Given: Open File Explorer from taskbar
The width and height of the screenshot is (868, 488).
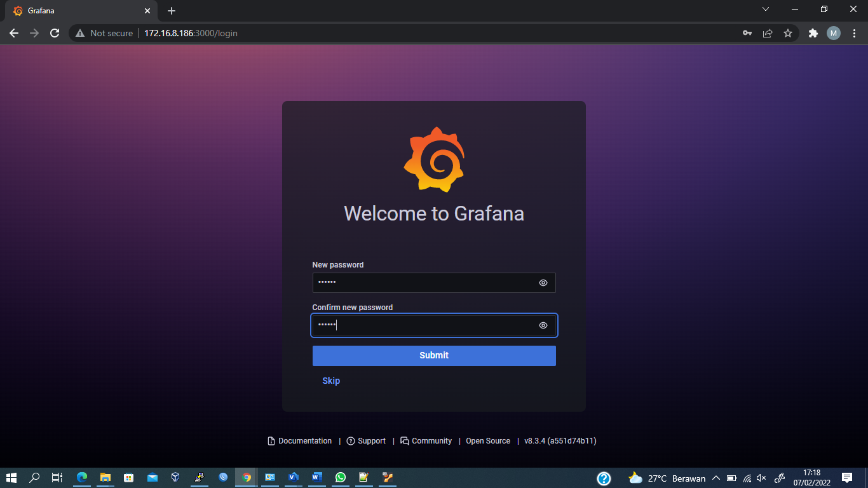Looking at the screenshot, I should pyautogui.click(x=105, y=478).
